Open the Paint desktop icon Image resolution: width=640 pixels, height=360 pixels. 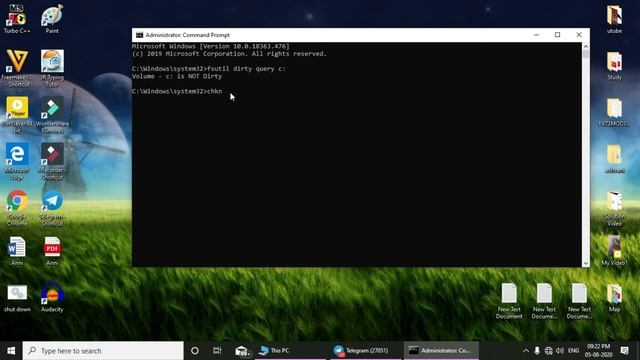pyautogui.click(x=52, y=19)
